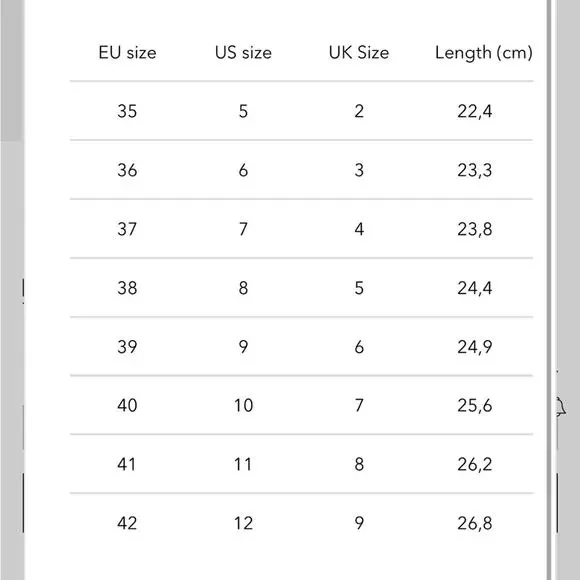Click EU size 36 cell

tap(127, 170)
